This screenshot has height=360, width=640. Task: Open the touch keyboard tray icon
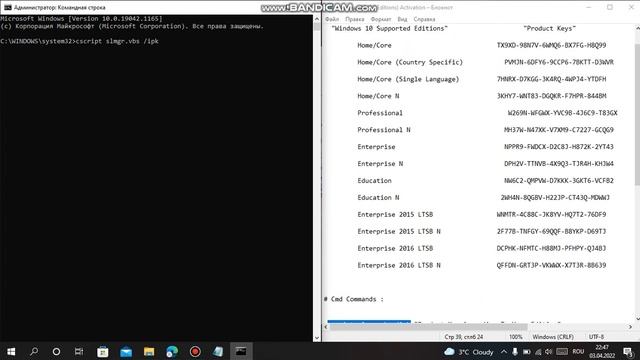[562, 352]
